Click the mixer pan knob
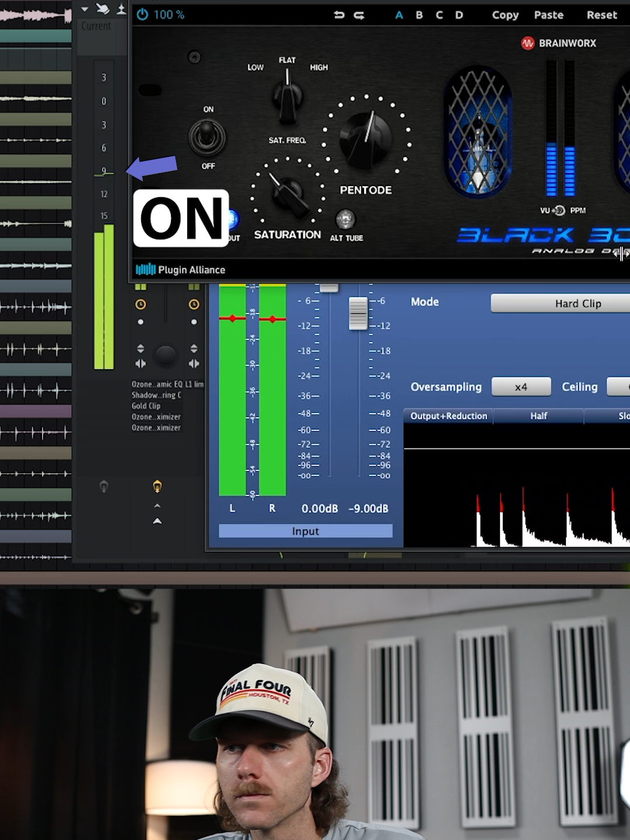630x840 pixels. tap(166, 356)
